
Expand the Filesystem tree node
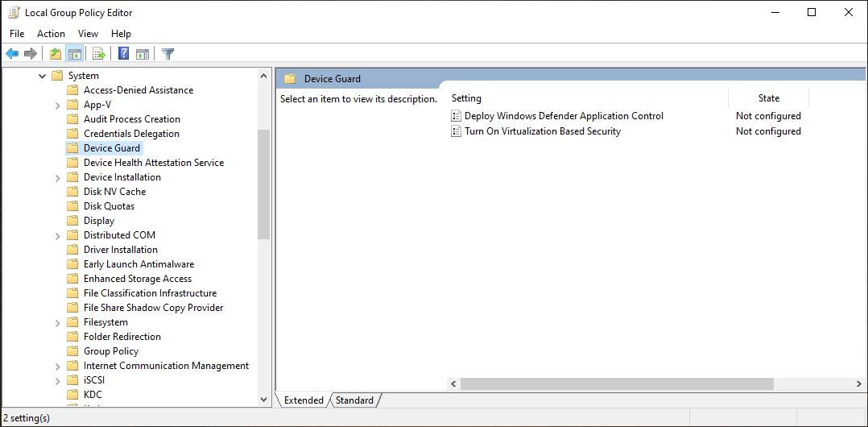tap(58, 323)
